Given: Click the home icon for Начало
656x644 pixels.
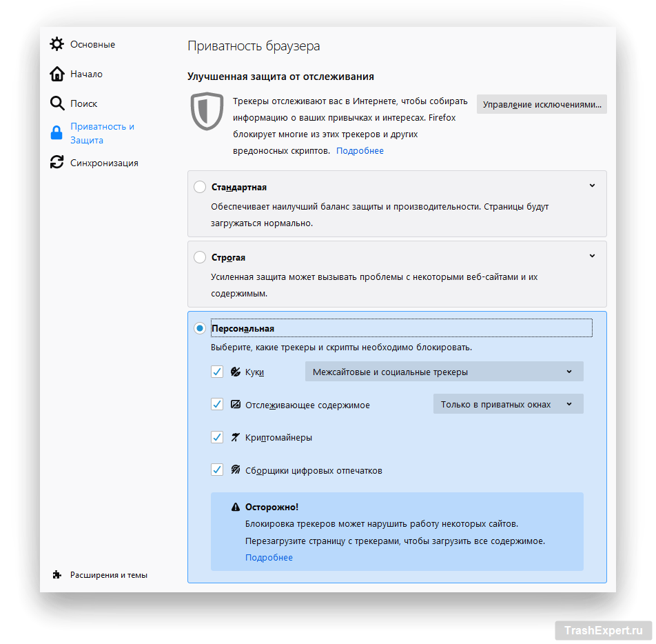Looking at the screenshot, I should click(57, 74).
